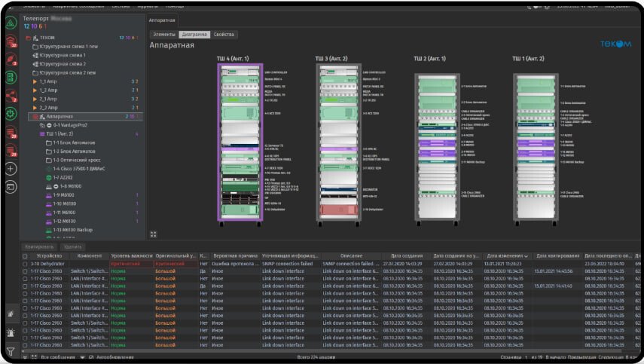Image resolution: width=644 pixels, height=364 pixels.
Task: Open the filter funnel icon at bottom left
Action: point(11,351)
